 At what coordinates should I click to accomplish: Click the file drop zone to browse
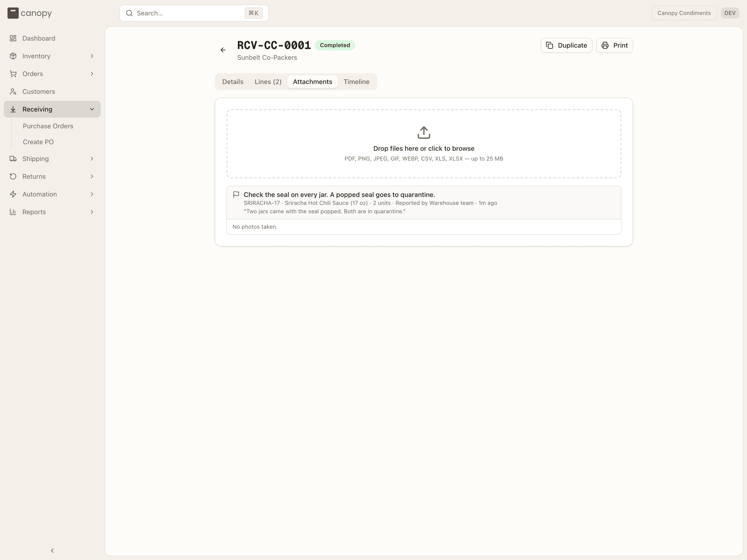coord(424,143)
